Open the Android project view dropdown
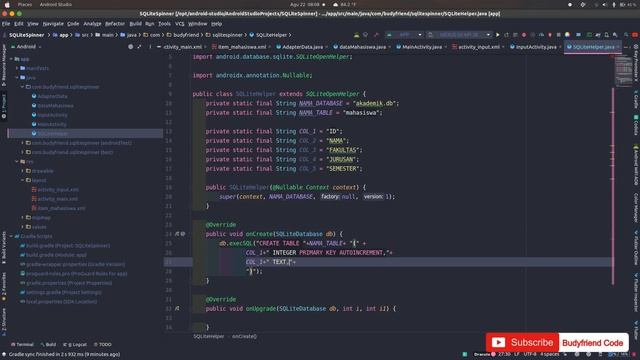 point(26,47)
